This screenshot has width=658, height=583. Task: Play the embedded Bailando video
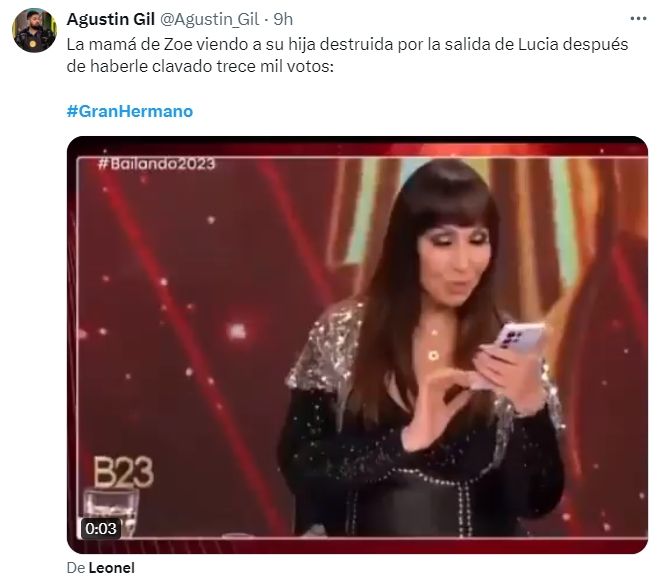357,344
